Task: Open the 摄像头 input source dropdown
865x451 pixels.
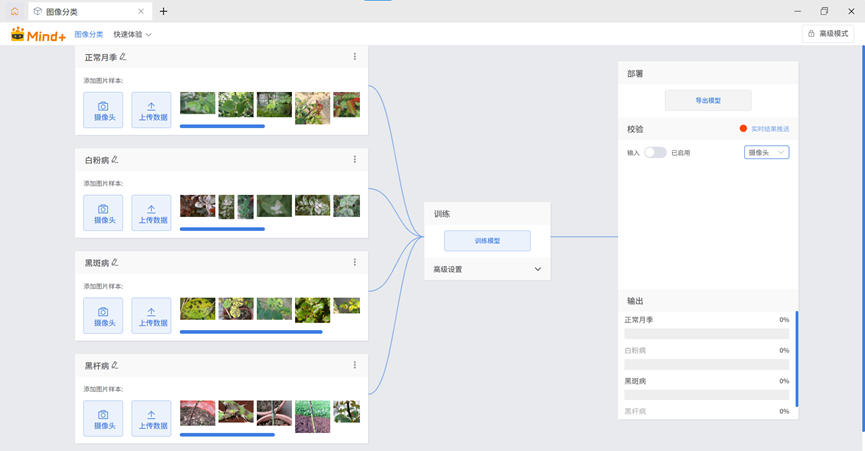Action: click(768, 152)
